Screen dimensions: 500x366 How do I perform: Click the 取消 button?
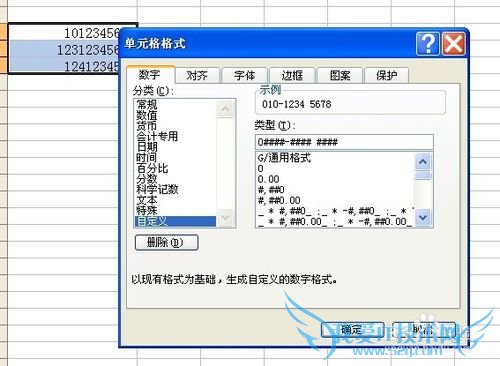[424, 330]
